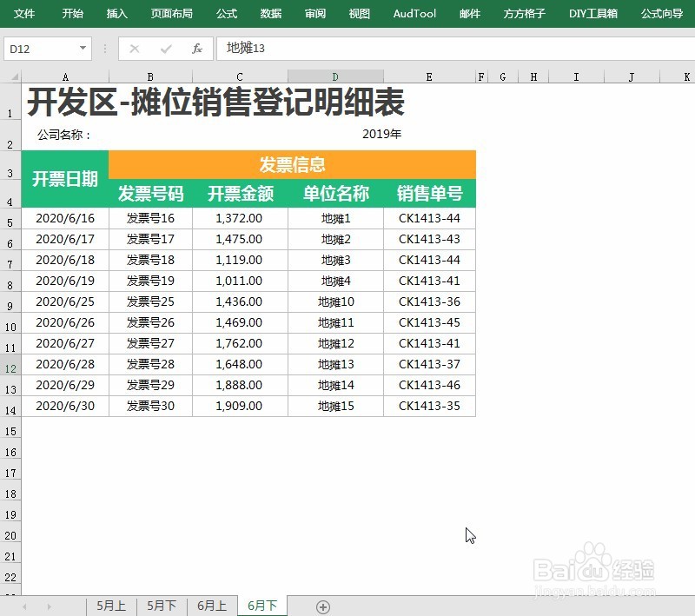
Task: Select entire column D via its header
Action: [x=334, y=76]
